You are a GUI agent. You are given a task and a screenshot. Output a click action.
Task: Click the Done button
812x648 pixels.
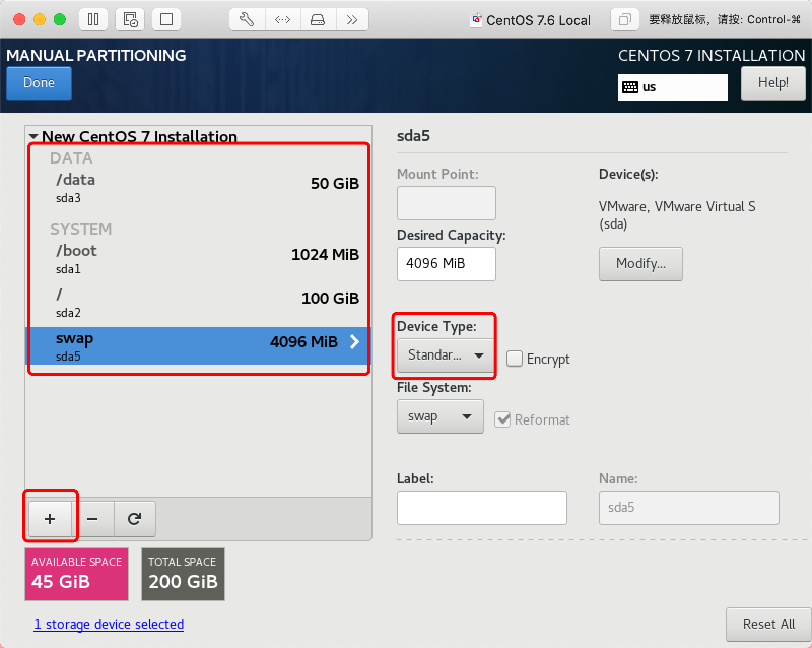point(39,83)
